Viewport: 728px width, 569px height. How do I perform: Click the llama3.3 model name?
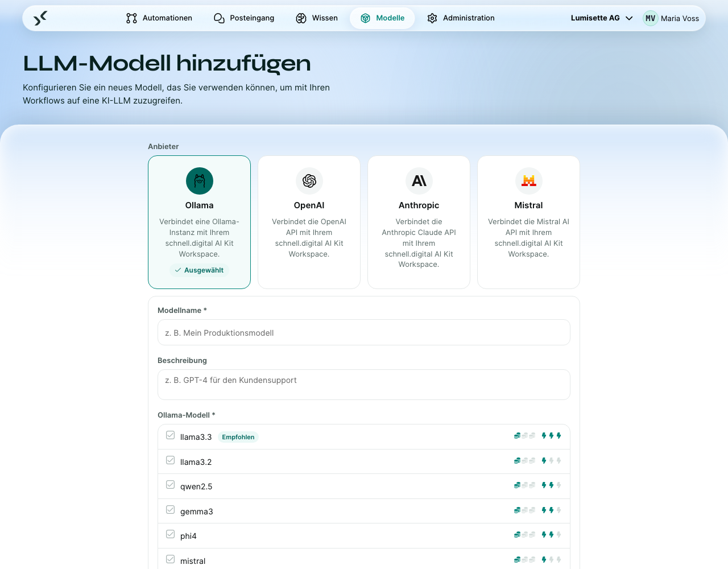196,437
